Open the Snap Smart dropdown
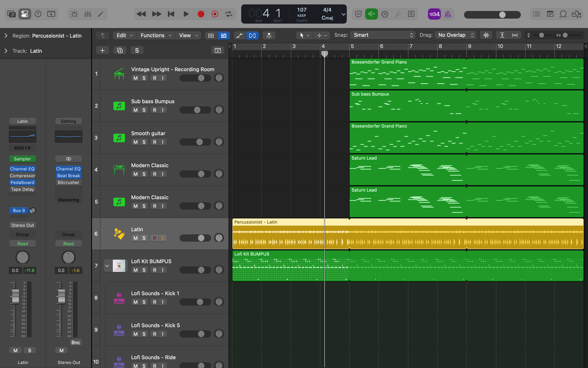588x368 pixels. pos(383,35)
